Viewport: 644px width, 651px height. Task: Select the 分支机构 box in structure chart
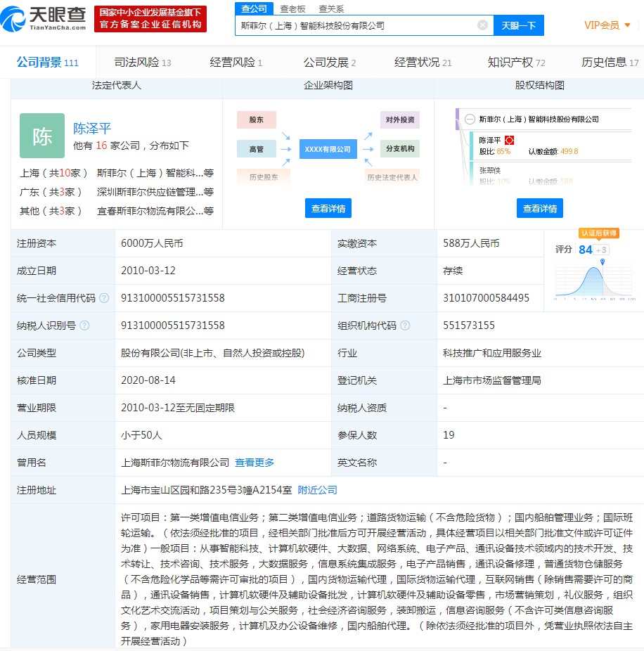pos(400,148)
